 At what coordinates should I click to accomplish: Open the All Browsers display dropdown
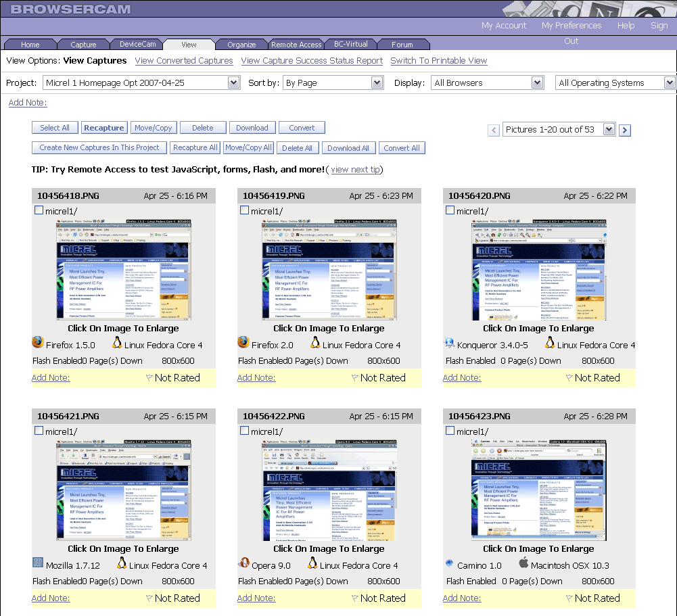point(537,83)
